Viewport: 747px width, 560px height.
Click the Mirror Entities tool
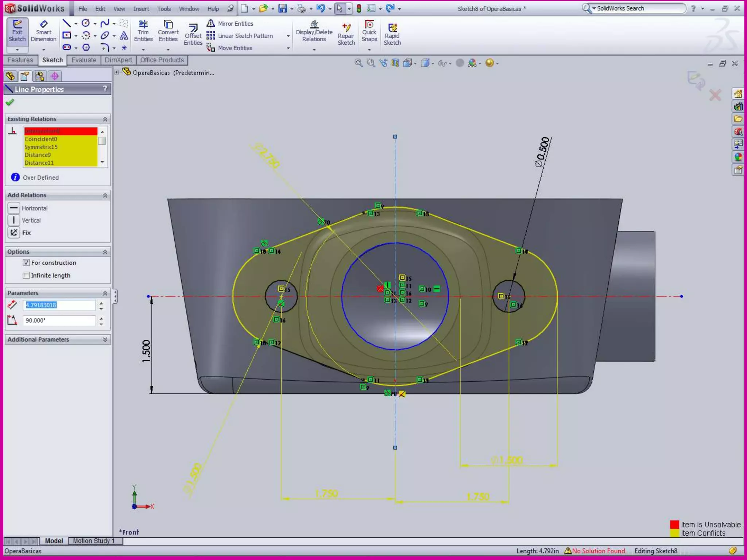point(231,24)
